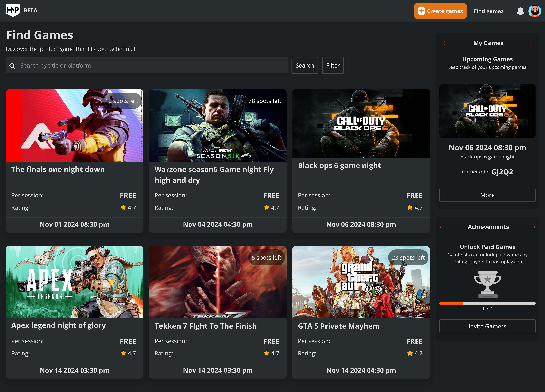545x392 pixels.
Task: Click star rating on The finals card
Action: (128, 208)
